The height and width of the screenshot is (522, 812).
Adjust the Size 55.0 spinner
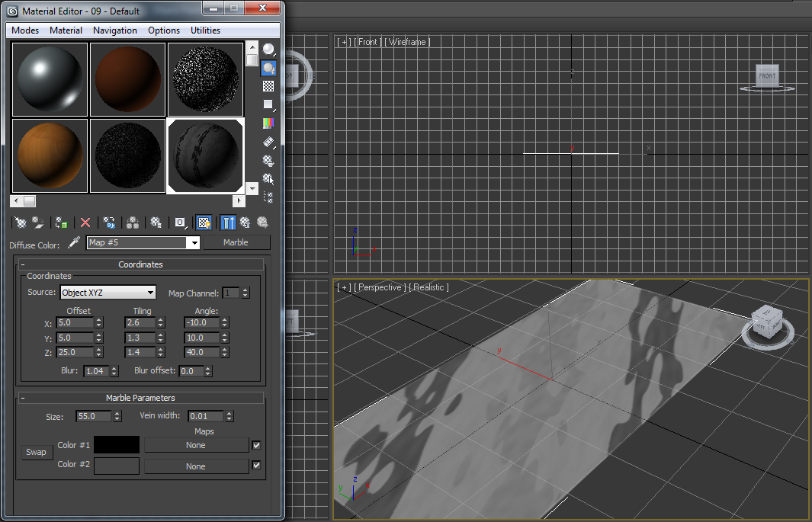point(117,417)
